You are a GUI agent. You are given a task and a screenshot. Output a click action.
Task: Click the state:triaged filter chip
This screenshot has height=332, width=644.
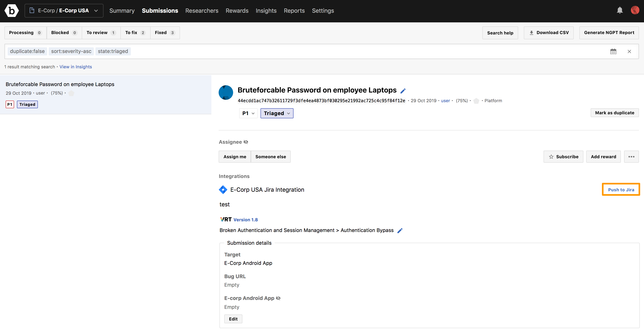[x=113, y=51]
